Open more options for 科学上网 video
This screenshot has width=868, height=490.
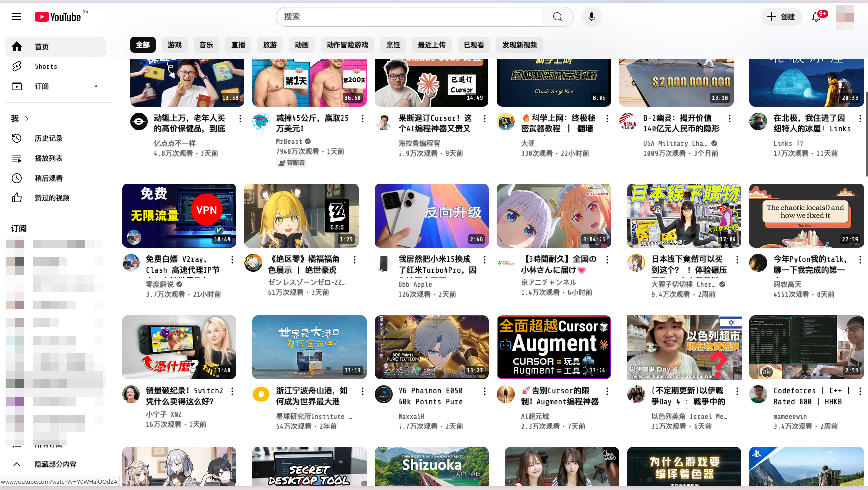click(x=607, y=119)
